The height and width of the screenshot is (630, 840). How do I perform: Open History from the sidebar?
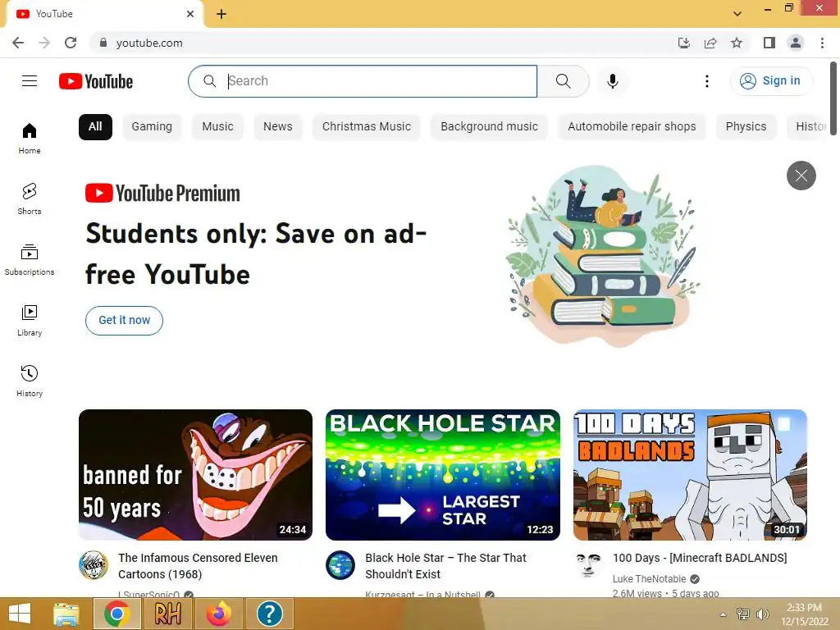[30, 381]
